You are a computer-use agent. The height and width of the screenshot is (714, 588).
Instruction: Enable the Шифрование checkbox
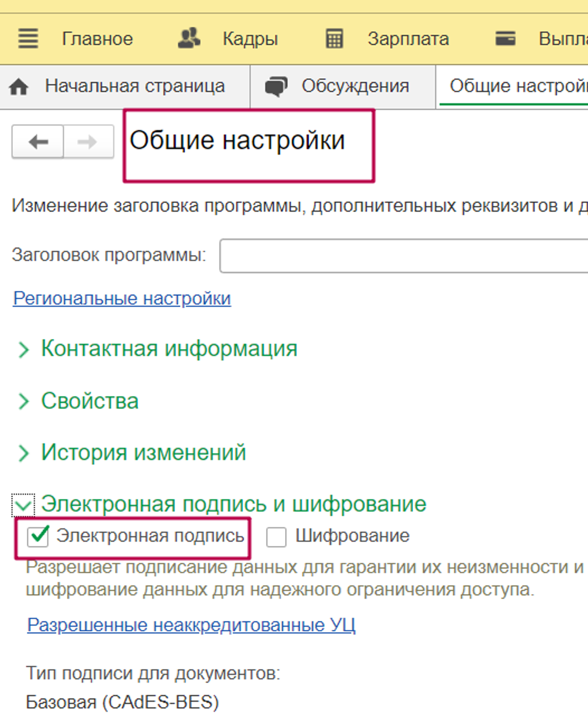pyautogui.click(x=276, y=536)
